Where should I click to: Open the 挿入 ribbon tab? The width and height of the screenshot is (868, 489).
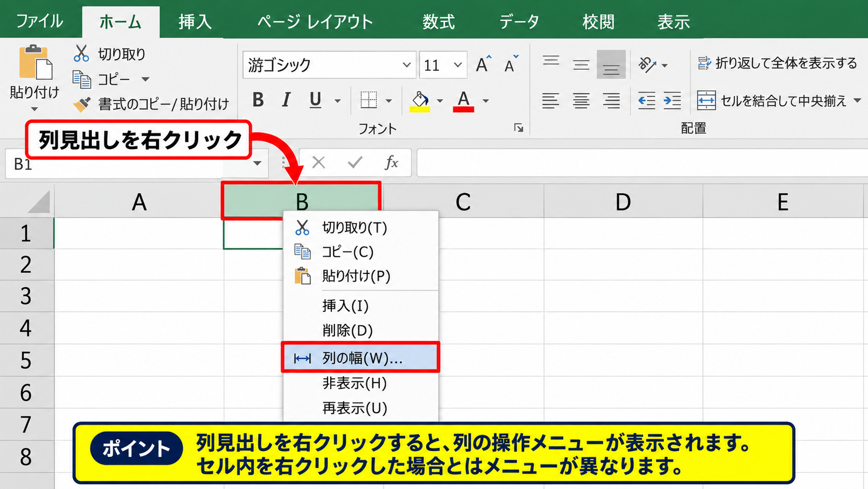click(195, 21)
